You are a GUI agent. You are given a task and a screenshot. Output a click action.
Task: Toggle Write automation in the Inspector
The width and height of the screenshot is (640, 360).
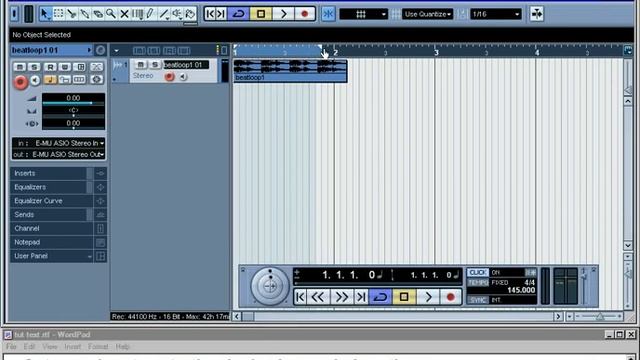coord(65,67)
